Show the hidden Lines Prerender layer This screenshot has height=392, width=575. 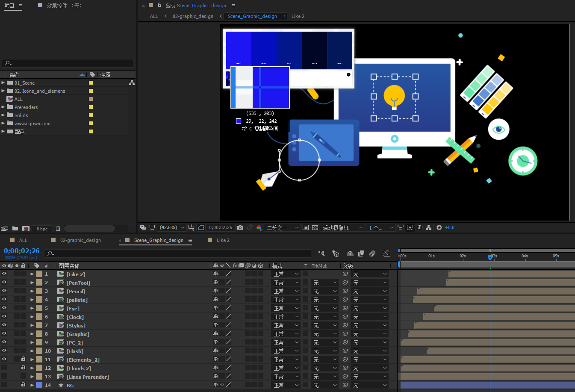pos(4,377)
